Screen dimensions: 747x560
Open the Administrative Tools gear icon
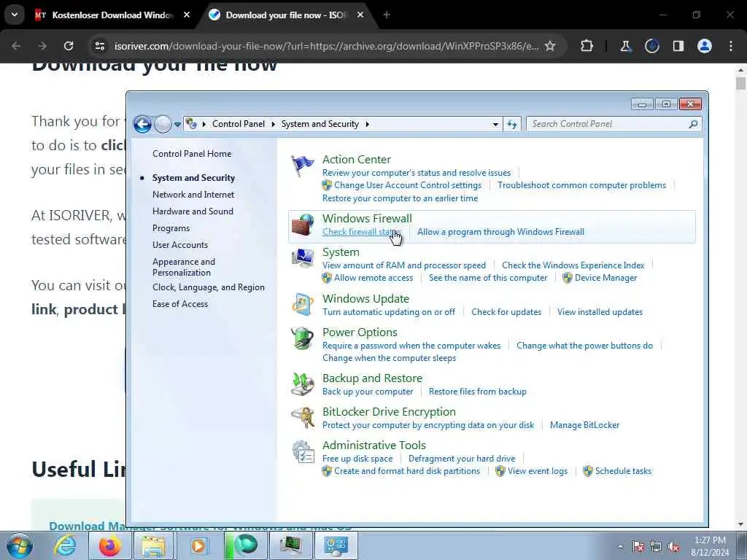click(x=303, y=452)
